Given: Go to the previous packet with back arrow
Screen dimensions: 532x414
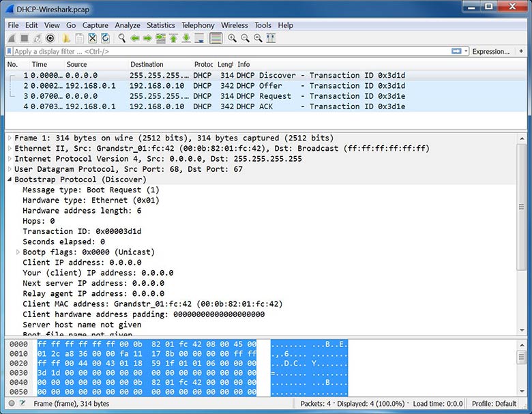Looking at the screenshot, I should pos(135,38).
